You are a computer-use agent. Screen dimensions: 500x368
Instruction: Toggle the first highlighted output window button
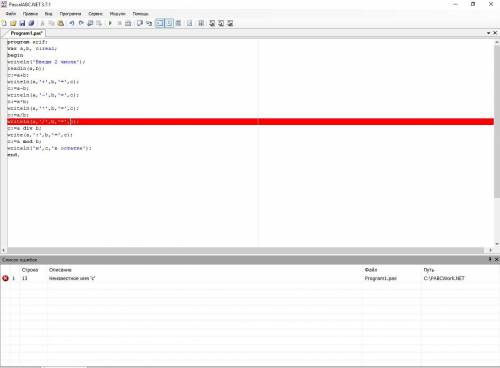[x=160, y=23]
